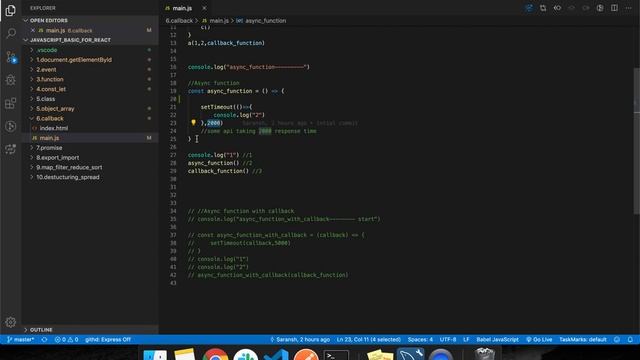Open the Notes app in Dock

[185, 354]
